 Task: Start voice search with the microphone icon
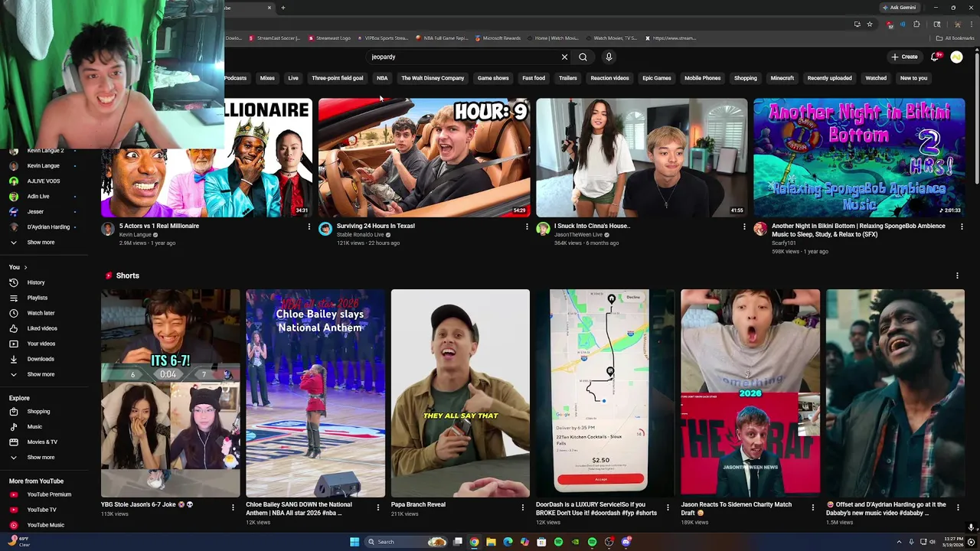(609, 57)
